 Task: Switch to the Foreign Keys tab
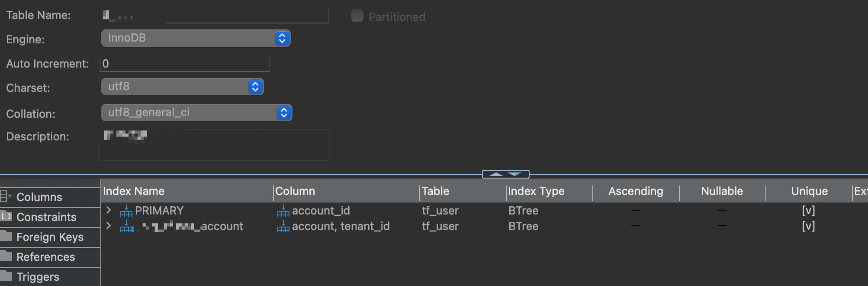tap(50, 237)
